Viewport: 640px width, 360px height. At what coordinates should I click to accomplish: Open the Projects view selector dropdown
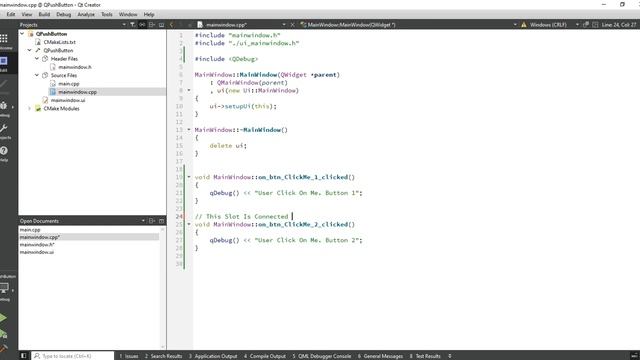pos(124,25)
